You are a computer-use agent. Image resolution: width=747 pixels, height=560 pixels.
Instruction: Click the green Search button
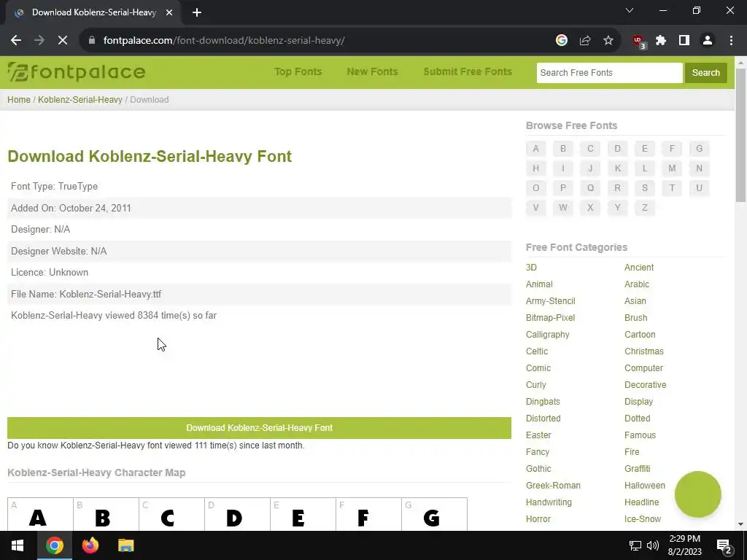705,73
